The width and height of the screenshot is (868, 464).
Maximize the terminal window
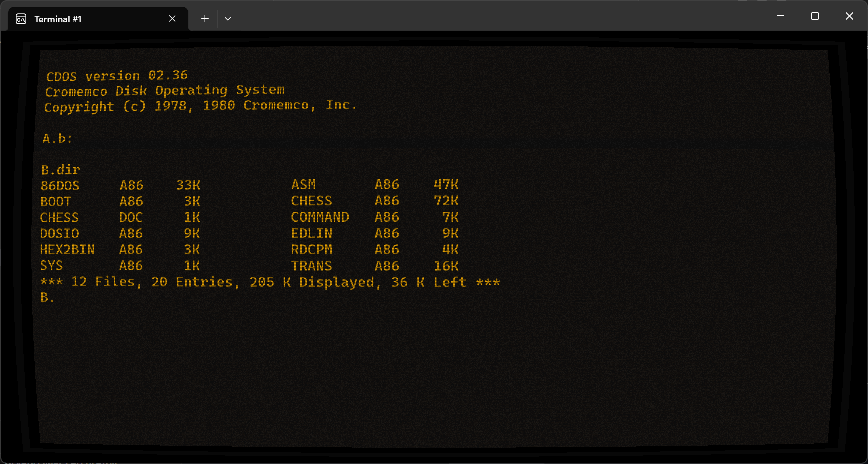(x=815, y=16)
